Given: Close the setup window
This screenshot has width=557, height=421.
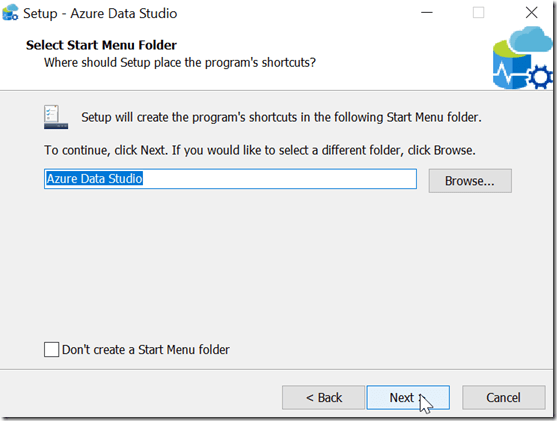Looking at the screenshot, I should pos(531,13).
